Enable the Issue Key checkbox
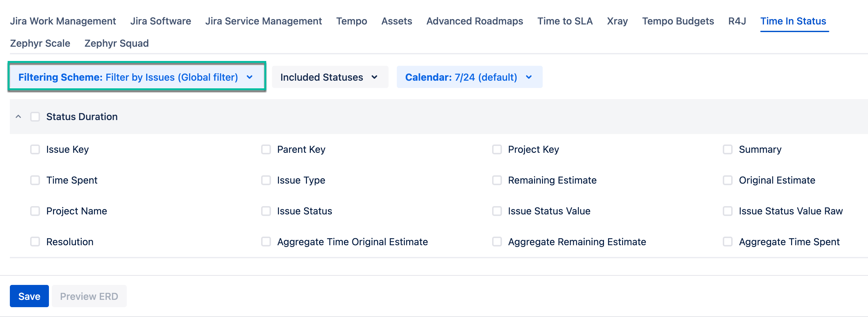This screenshot has height=317, width=868. 35,149
